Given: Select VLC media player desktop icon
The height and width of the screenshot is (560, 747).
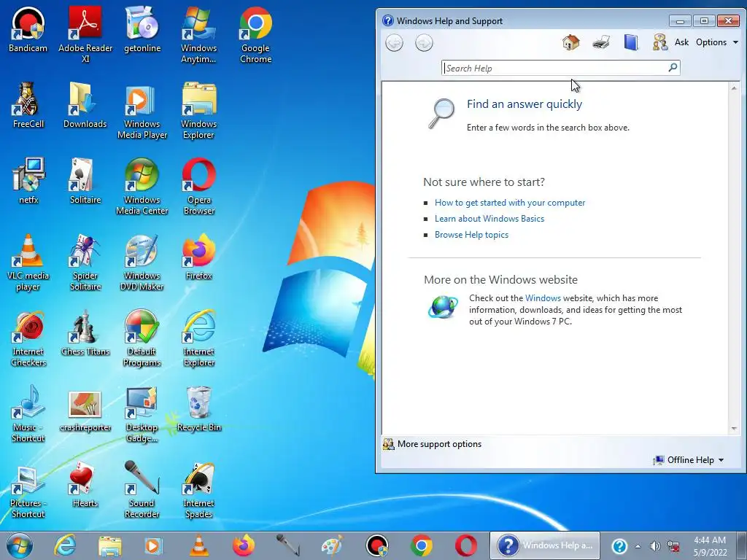Looking at the screenshot, I should pos(28,262).
